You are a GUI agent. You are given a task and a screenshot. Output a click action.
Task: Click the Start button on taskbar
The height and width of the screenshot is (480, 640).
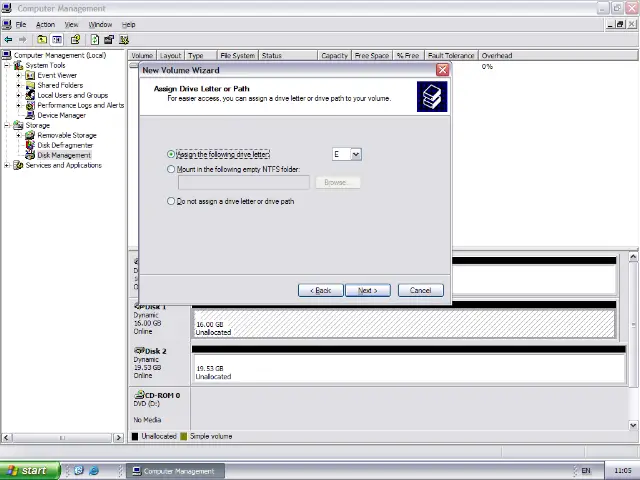pyautogui.click(x=26, y=471)
